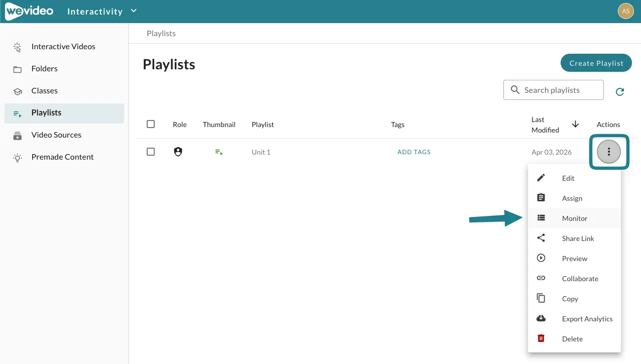Viewport: 641px width, 364px height.
Task: Click the Tags column header
Action: pyautogui.click(x=398, y=125)
